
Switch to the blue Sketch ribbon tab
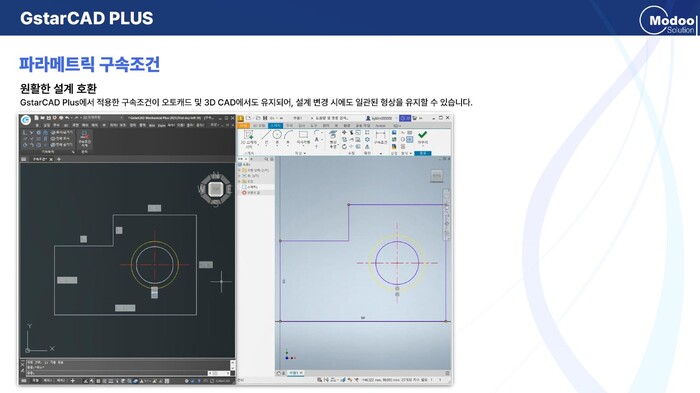(x=275, y=125)
